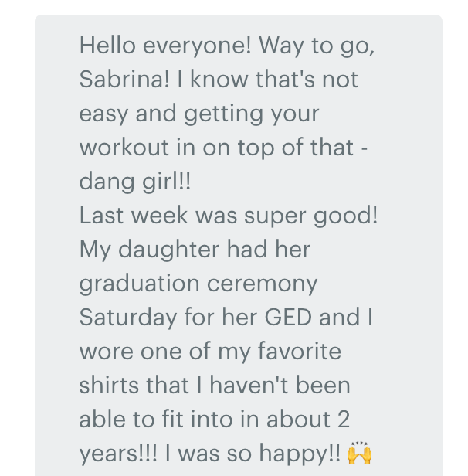Click empty gray bubble area right of text

pyautogui.click(x=411, y=243)
